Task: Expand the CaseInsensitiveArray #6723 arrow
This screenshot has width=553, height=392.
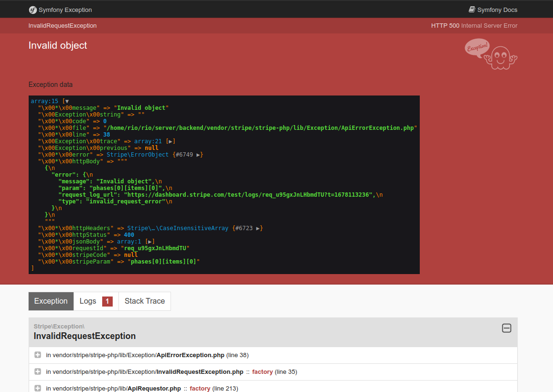Action: click(258, 228)
